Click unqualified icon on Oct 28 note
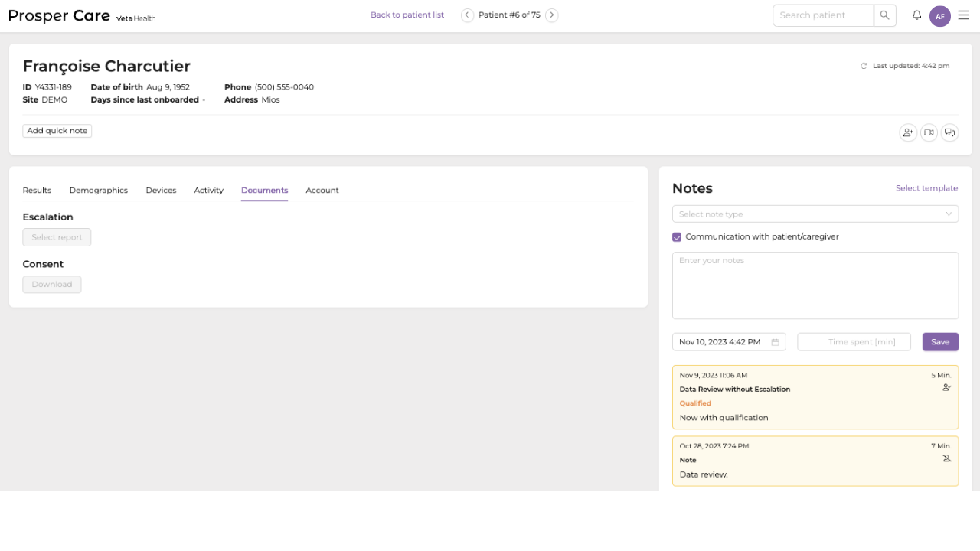This screenshot has height=551, width=980. pyautogui.click(x=946, y=458)
